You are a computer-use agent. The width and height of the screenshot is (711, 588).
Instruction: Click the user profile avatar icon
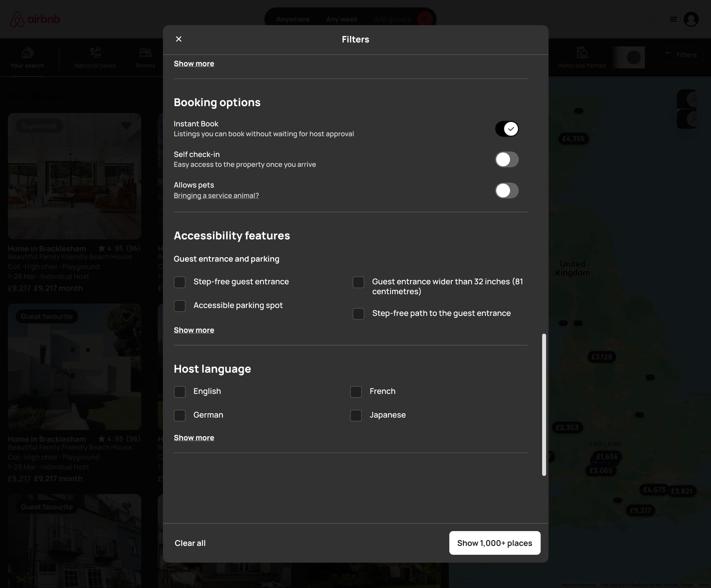coord(691,19)
